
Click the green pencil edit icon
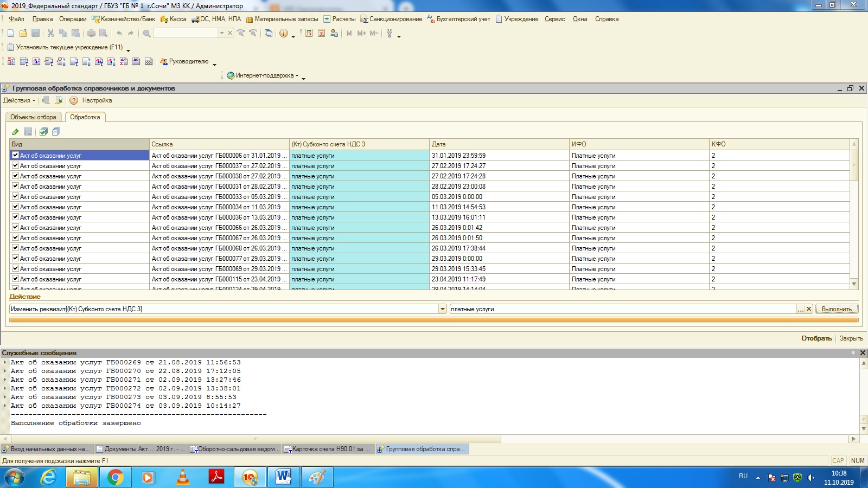click(x=15, y=132)
